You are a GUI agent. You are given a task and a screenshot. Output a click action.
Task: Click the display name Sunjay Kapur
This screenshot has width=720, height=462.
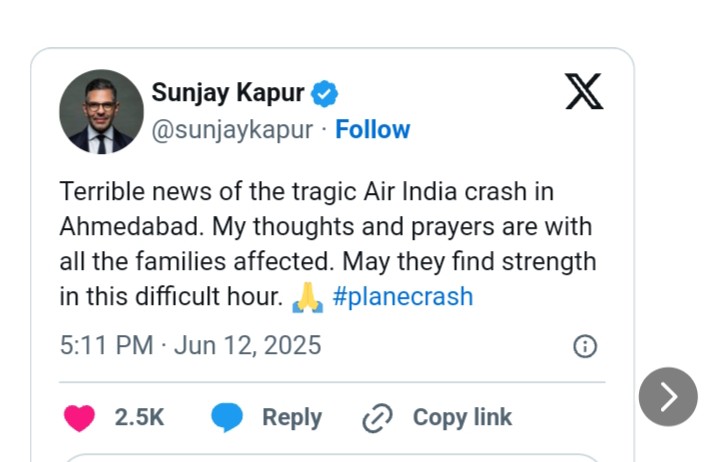point(228,93)
